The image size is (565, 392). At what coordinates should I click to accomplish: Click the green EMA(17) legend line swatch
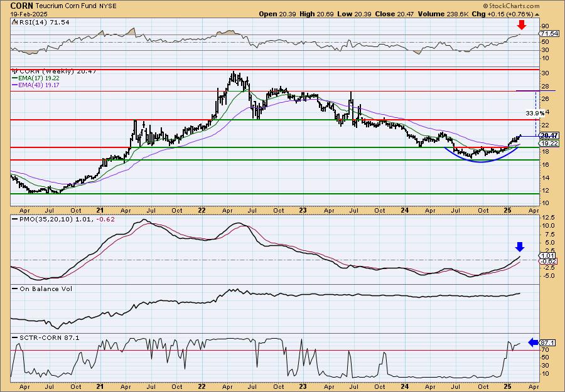click(x=15, y=78)
